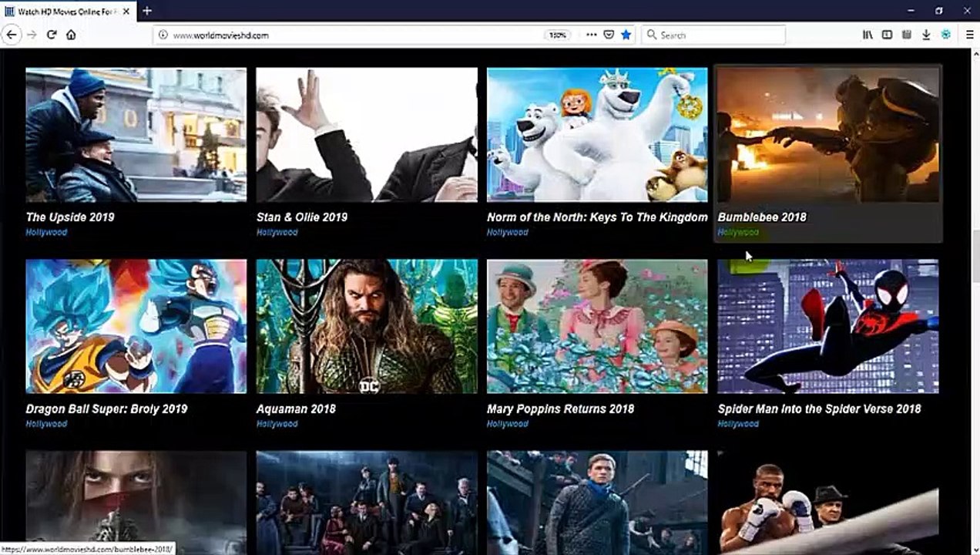980x555 pixels.
Task: Click Hollywood category under Spider Man Spider Verse
Action: coord(738,424)
